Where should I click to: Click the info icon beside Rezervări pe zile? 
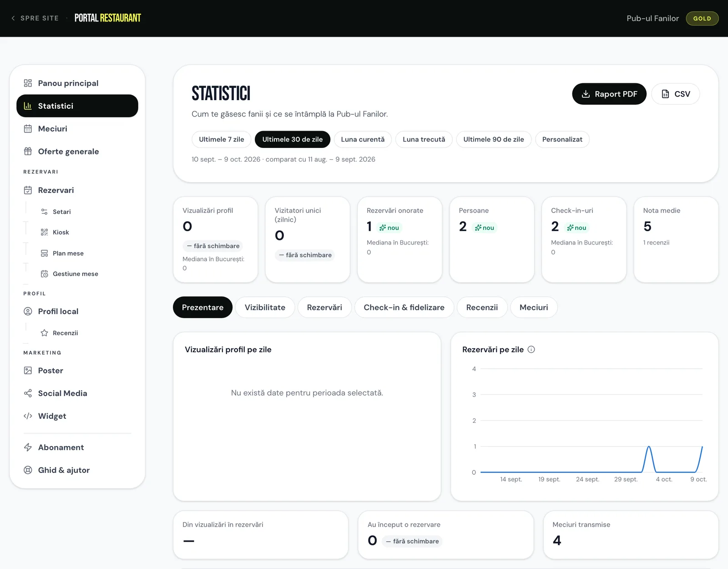(x=531, y=349)
